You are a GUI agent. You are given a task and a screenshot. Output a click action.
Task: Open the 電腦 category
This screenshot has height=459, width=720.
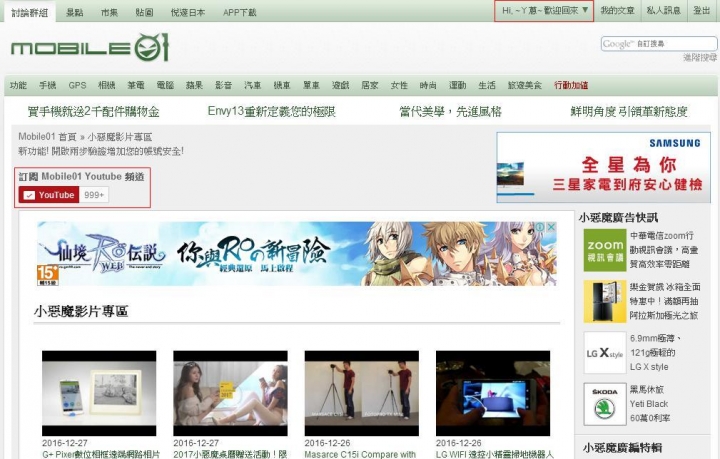pos(165,85)
